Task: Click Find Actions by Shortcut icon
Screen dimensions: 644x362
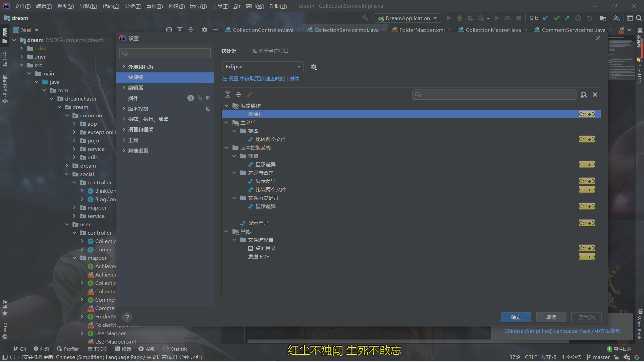Action: 584,95
